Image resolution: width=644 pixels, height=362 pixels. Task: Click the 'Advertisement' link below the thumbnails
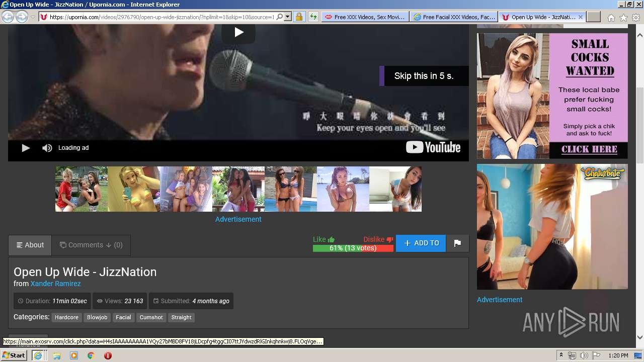(x=238, y=219)
